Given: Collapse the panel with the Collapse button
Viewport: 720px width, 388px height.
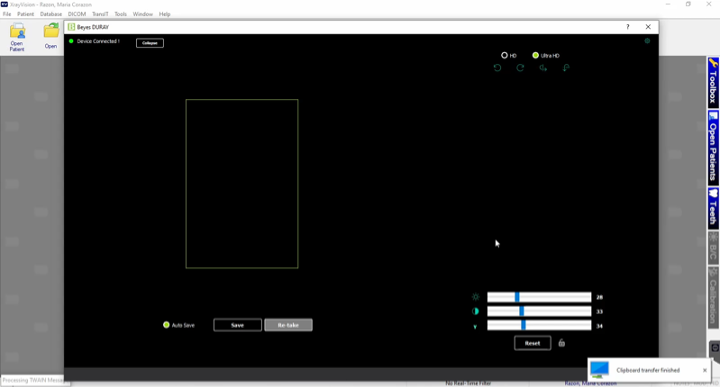Looking at the screenshot, I should pos(150,43).
